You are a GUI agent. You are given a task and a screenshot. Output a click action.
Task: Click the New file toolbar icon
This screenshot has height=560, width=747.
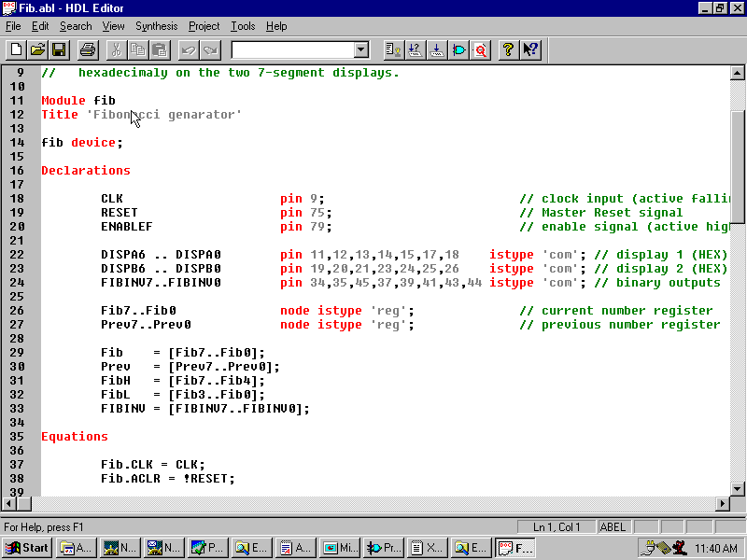pos(16,49)
